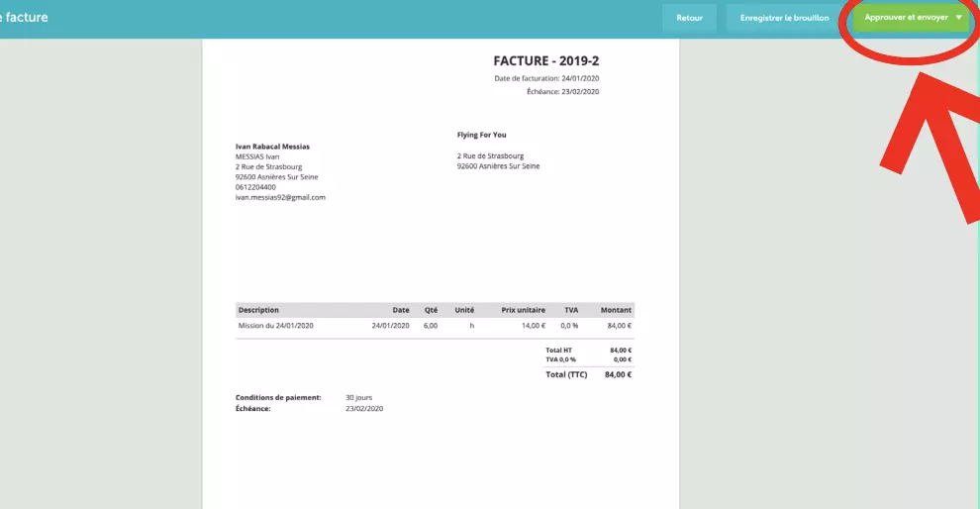Click the Retour button
Viewport: 980px width, 509px height.
pos(689,18)
